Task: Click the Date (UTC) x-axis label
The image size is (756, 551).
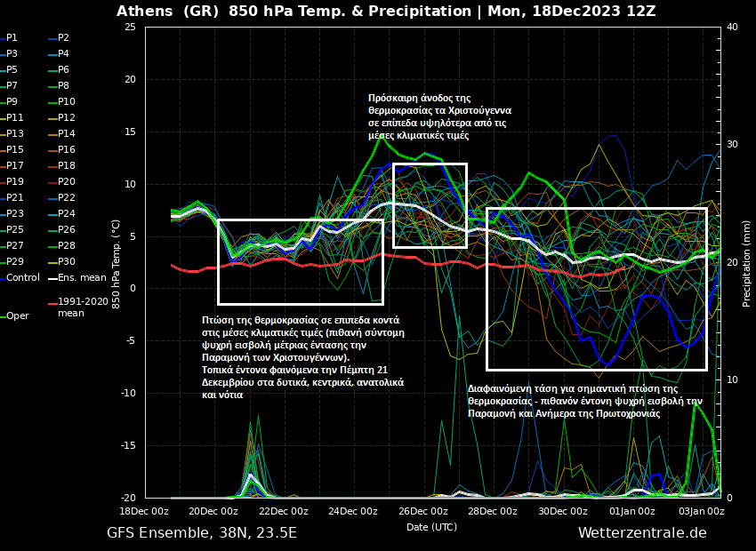Action: (431, 527)
